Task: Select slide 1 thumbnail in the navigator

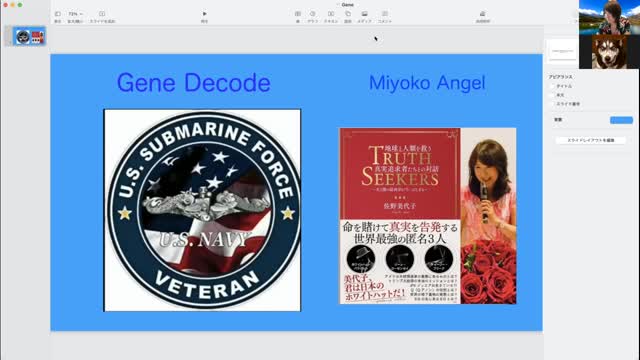Action: [29, 36]
